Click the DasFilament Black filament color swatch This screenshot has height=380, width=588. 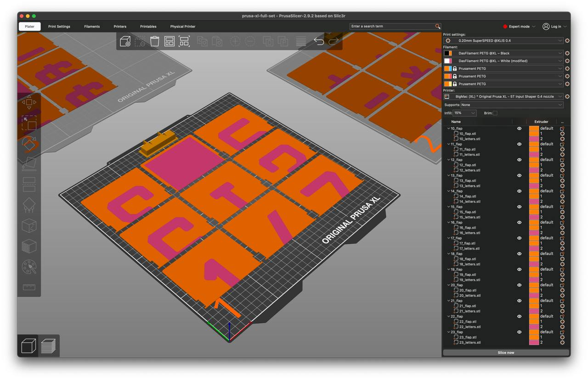point(447,53)
